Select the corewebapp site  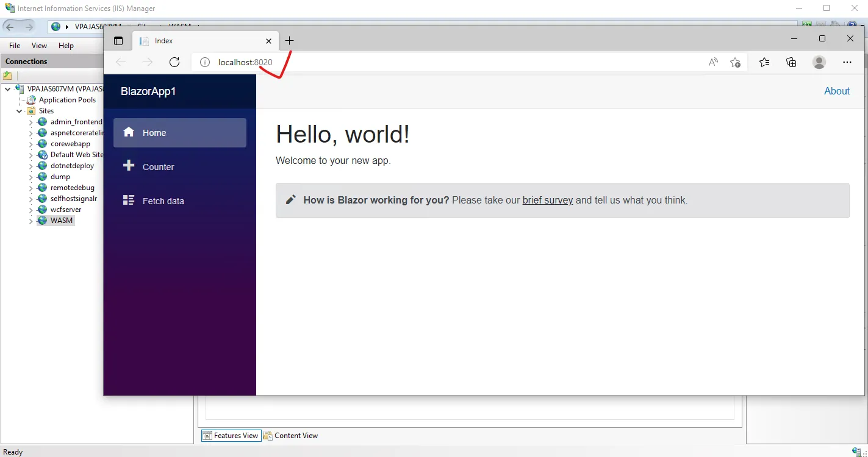point(70,144)
